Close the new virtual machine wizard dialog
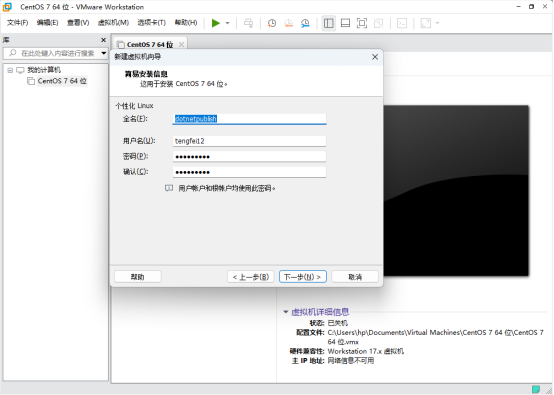This screenshot has width=554, height=395. [x=375, y=57]
